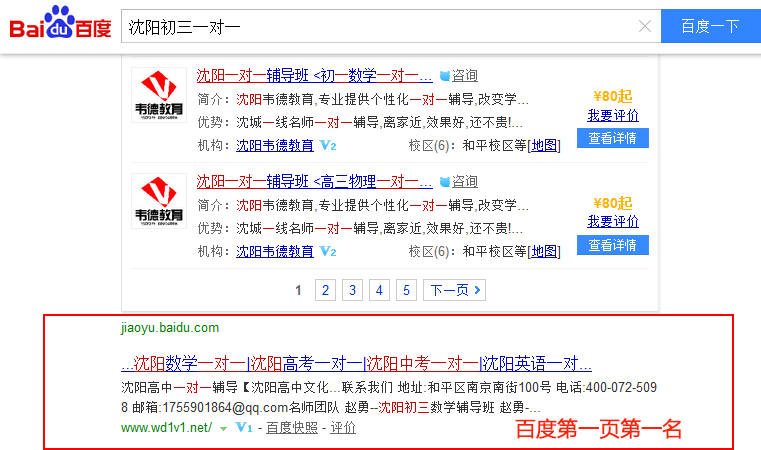Open 地图 link in second listing
Image resolution: width=761 pixels, height=450 pixels.
(x=544, y=251)
